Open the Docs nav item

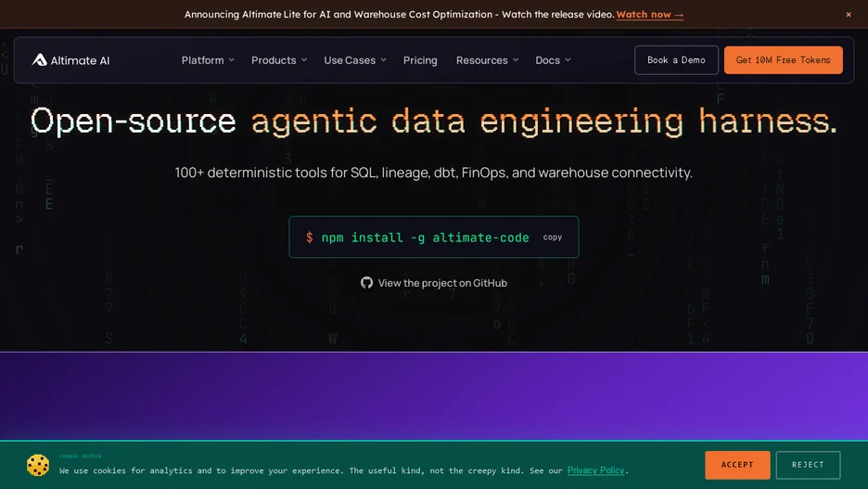click(553, 59)
